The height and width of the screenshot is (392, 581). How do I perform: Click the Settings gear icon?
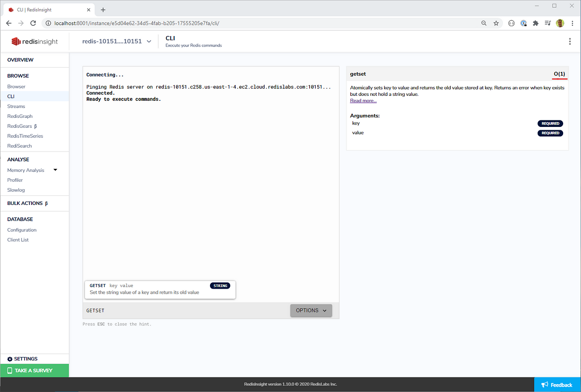point(10,359)
